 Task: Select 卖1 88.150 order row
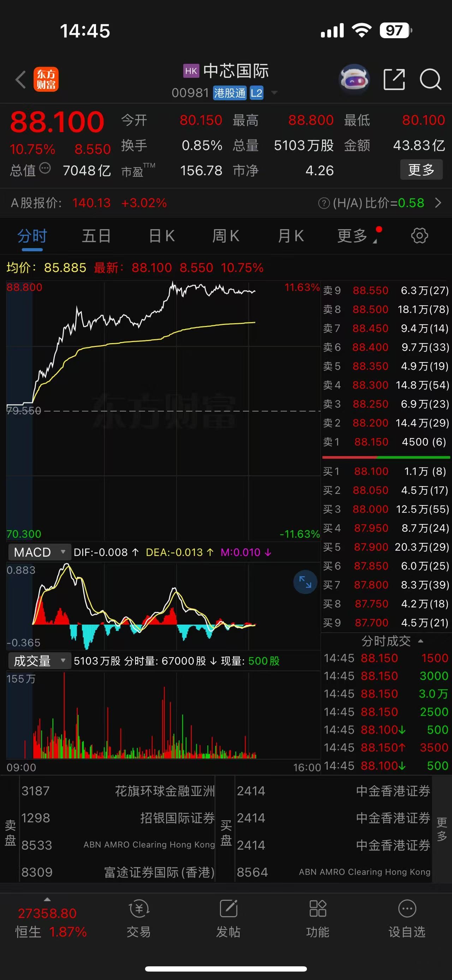(x=386, y=442)
